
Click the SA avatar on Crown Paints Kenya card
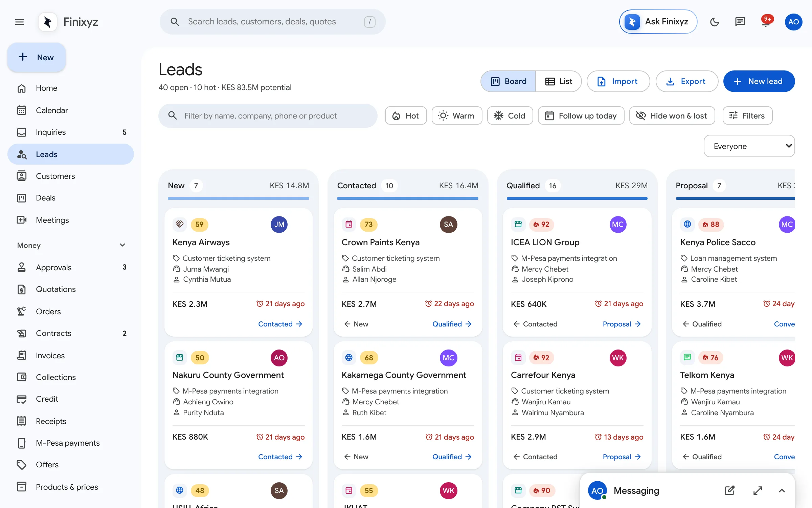(x=448, y=225)
